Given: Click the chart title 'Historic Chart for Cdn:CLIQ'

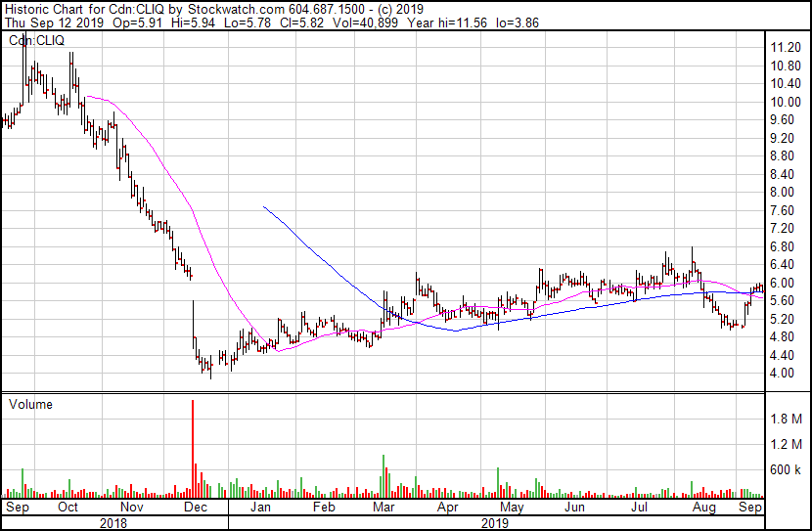Looking at the screenshot, I should 84,9.
